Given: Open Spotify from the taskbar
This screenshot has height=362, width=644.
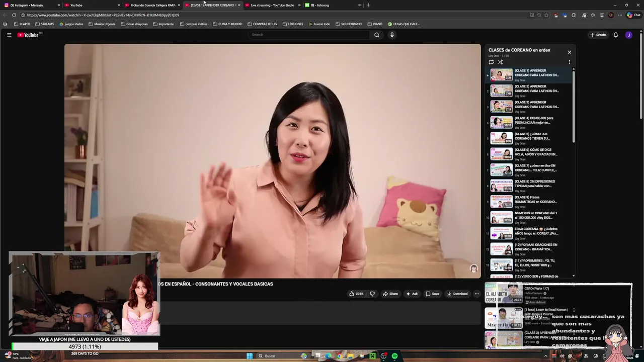Looking at the screenshot, I should click(394, 356).
